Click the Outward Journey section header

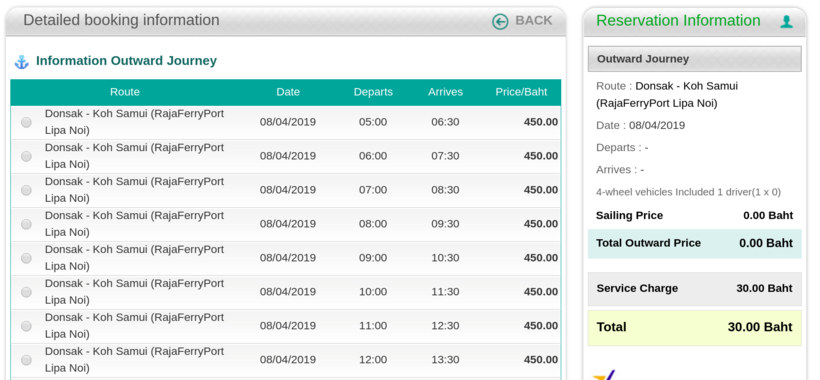pyautogui.click(x=694, y=59)
